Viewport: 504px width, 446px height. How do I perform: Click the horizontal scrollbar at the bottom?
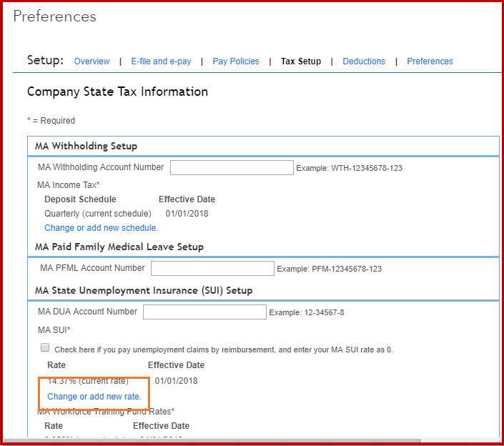tap(214, 441)
